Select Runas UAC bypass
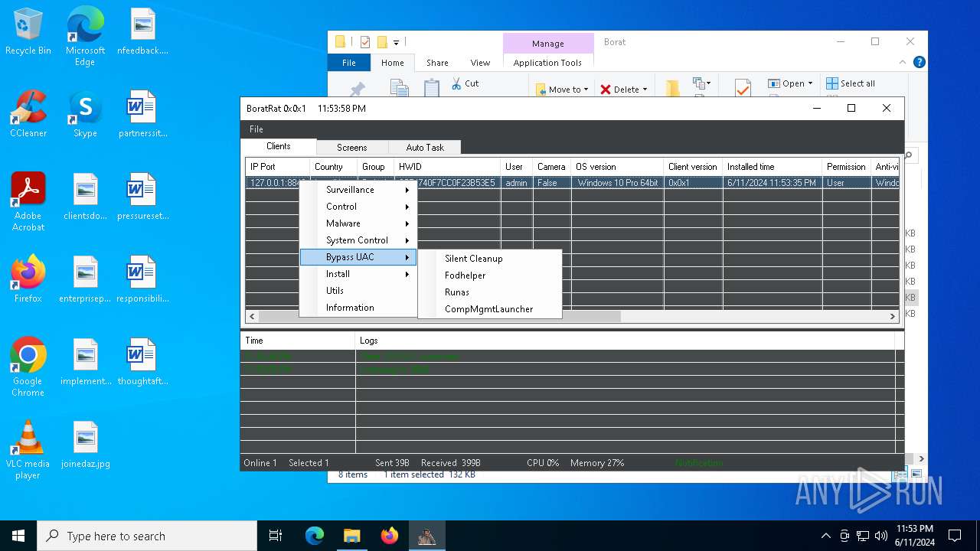This screenshot has width=980, height=551. (490, 292)
